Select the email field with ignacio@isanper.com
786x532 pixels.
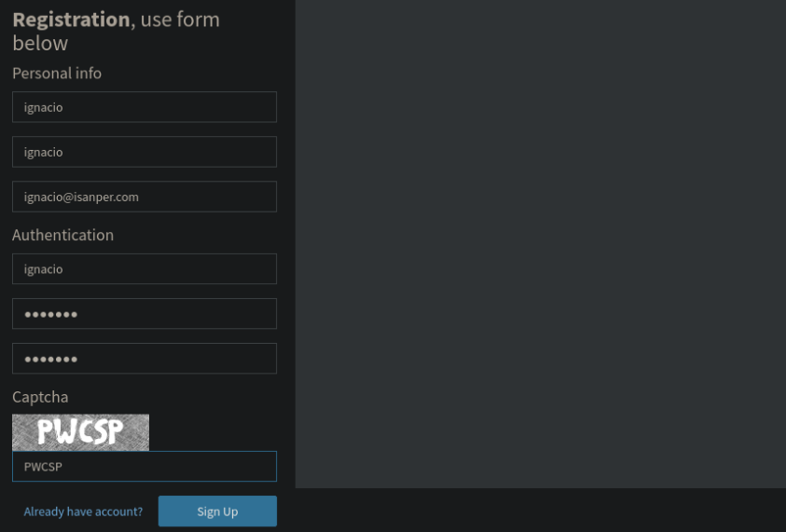tap(145, 197)
